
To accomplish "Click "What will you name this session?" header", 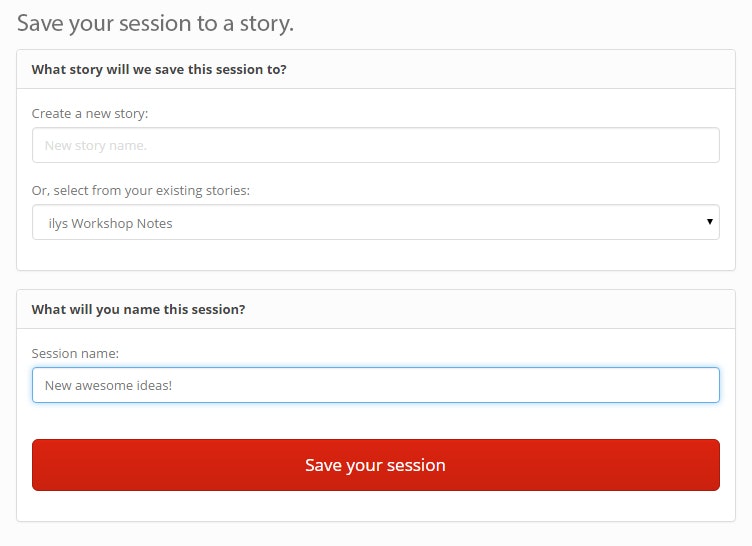I will (x=138, y=309).
